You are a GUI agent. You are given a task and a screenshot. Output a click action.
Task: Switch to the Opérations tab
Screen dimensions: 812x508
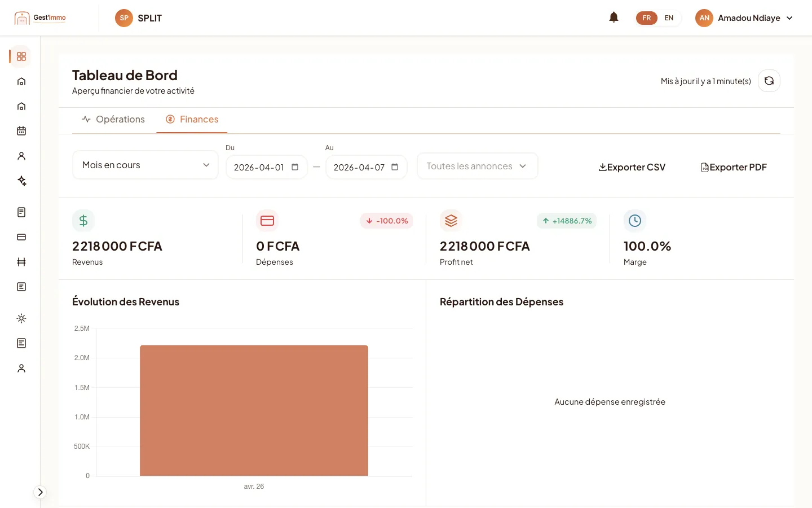click(113, 119)
